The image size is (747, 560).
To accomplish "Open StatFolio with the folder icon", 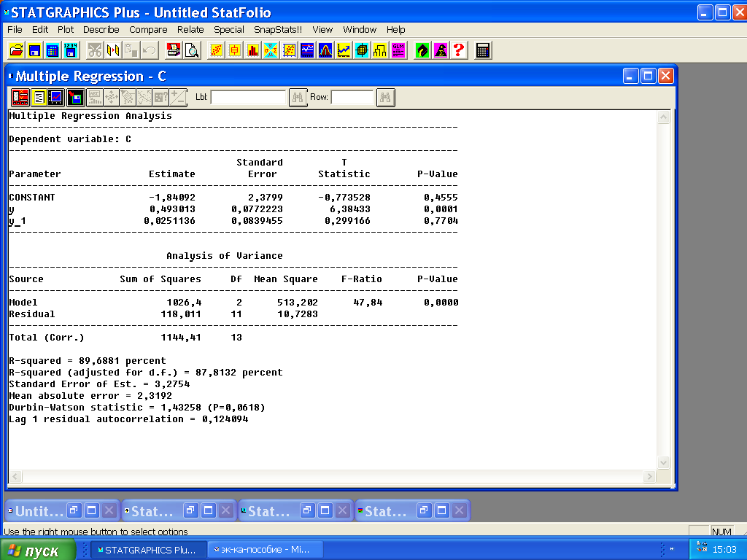I will click(x=16, y=50).
